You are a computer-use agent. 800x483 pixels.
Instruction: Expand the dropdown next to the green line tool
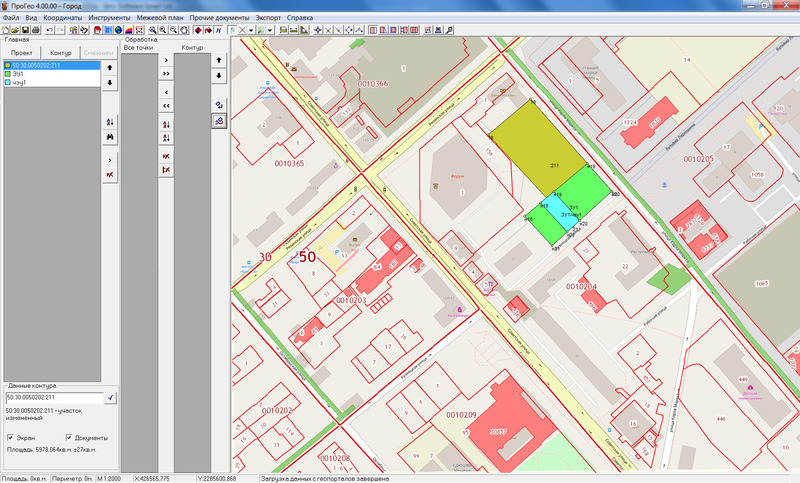pyautogui.click(x=272, y=30)
